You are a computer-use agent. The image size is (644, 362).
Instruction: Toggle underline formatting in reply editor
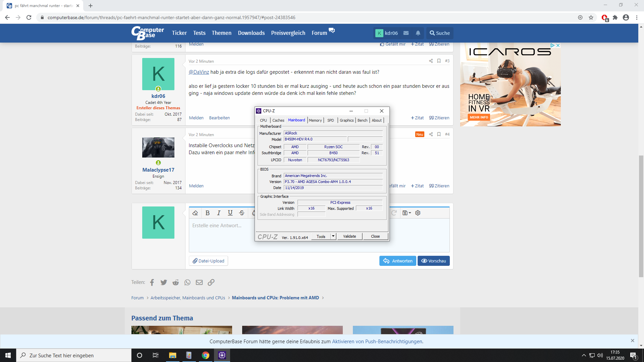coord(230,213)
